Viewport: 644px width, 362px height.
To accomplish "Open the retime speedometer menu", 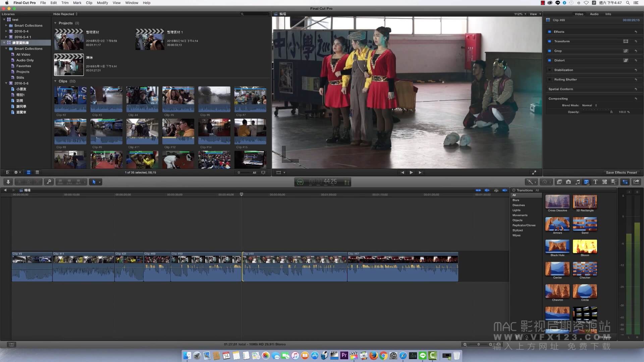I will click(547, 182).
